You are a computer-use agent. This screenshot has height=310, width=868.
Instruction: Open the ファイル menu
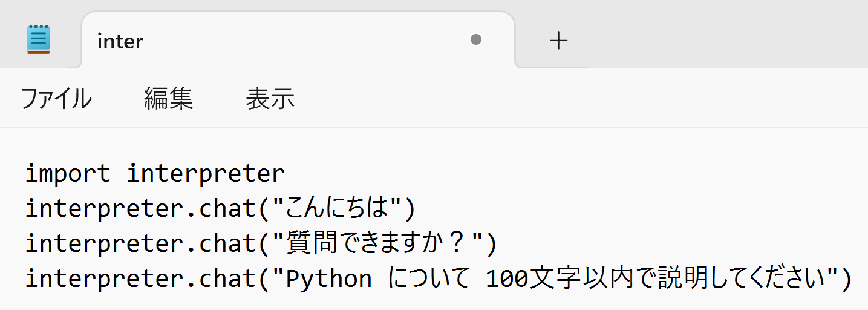point(56,99)
